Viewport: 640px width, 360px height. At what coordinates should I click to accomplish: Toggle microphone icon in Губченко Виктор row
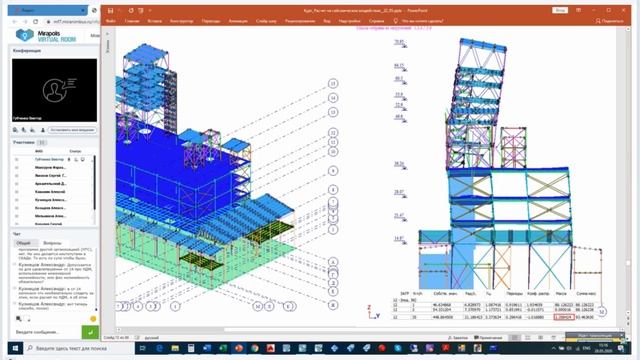[69, 160]
